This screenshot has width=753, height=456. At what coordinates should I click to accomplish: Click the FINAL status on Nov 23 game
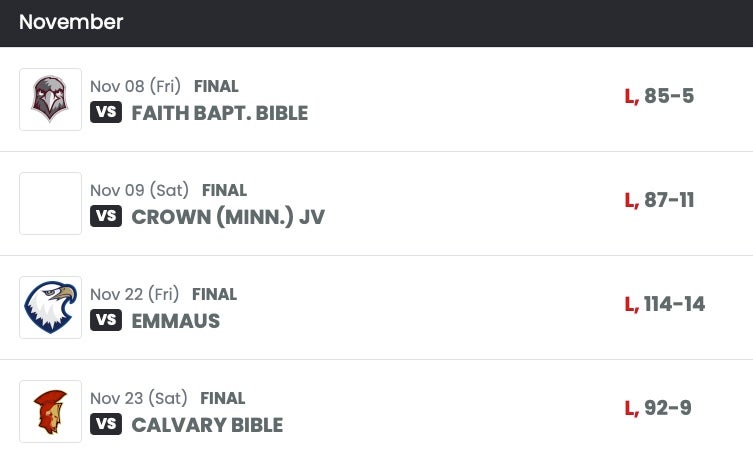pos(222,398)
